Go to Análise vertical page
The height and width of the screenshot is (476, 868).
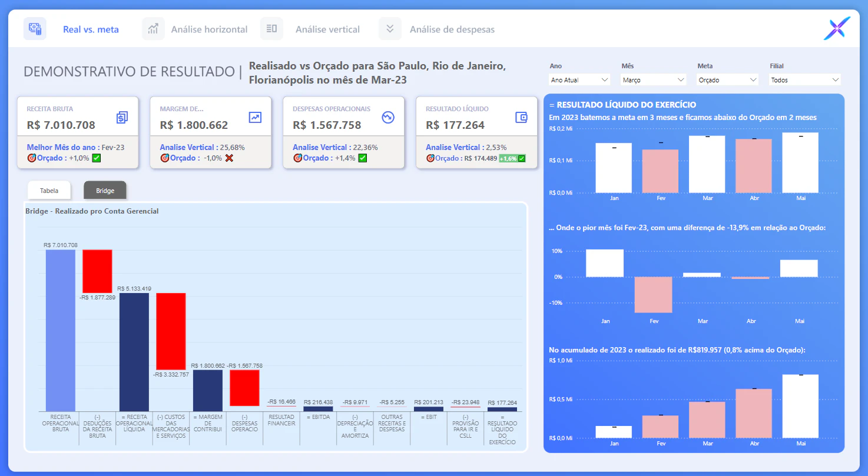point(327,29)
